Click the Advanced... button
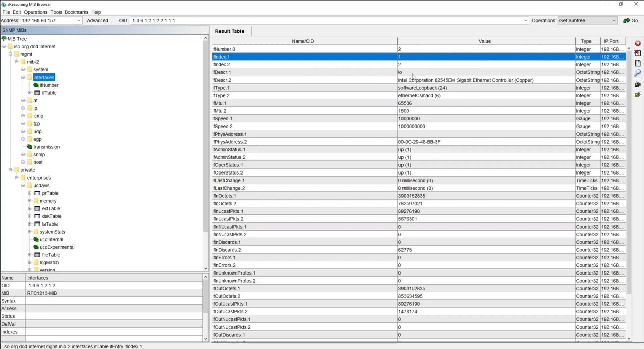 pyautogui.click(x=99, y=21)
